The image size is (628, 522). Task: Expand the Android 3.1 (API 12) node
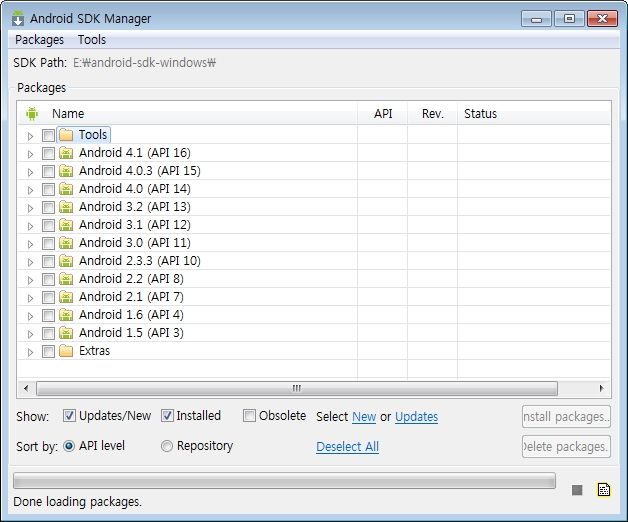coord(30,226)
